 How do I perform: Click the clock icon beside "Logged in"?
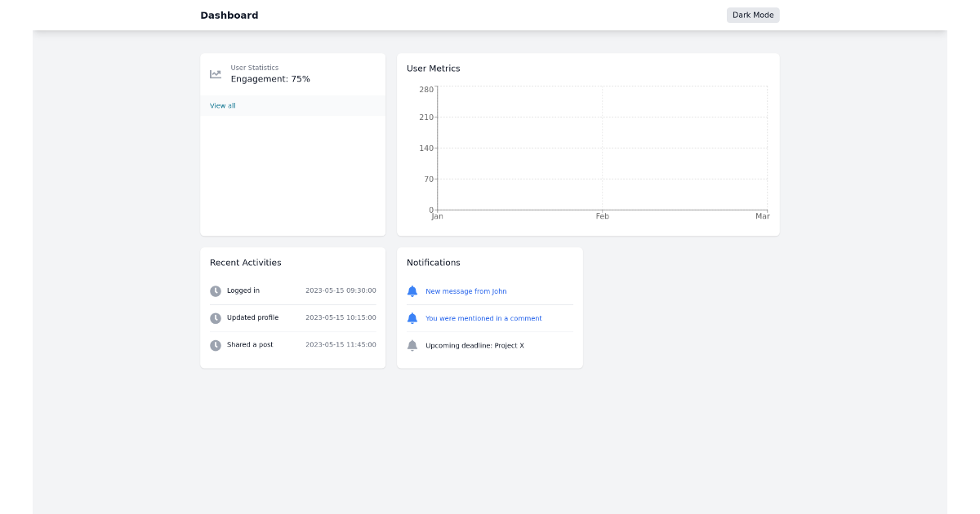tap(215, 290)
